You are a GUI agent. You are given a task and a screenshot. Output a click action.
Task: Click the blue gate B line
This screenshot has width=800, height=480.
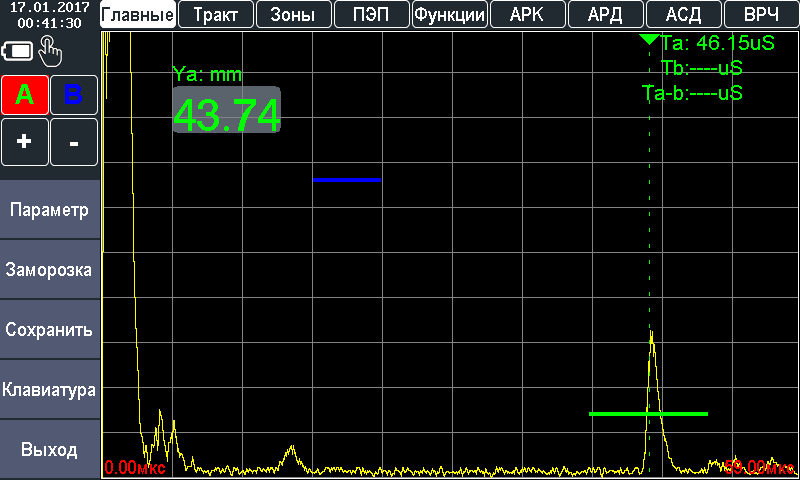tap(347, 180)
